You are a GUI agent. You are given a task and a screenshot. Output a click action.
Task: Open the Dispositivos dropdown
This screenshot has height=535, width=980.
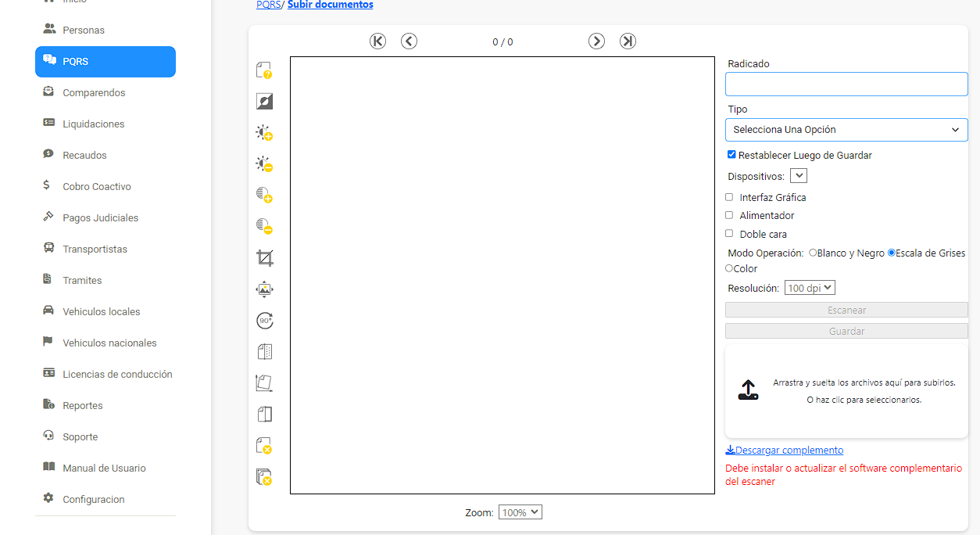coord(799,176)
